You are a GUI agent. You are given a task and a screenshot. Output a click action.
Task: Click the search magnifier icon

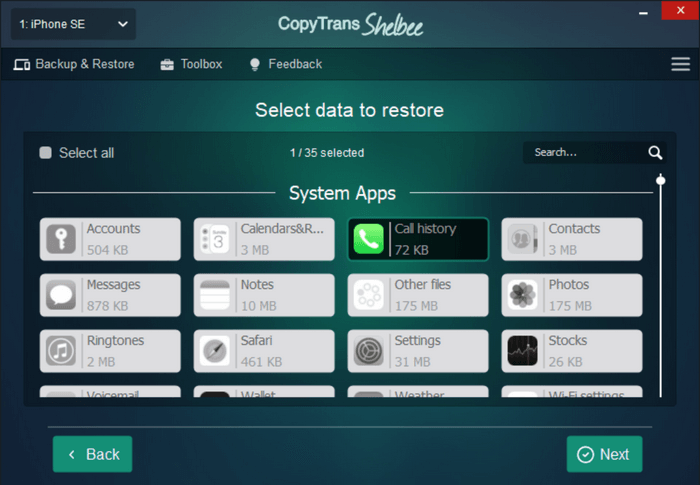655,153
